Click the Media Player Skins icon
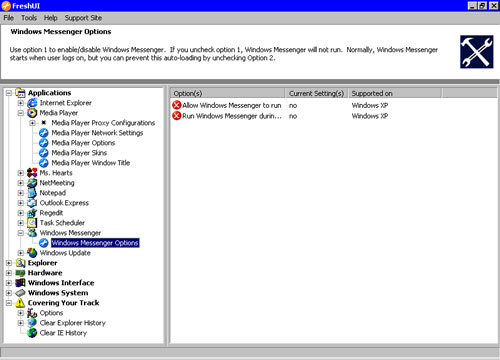 pos(44,153)
